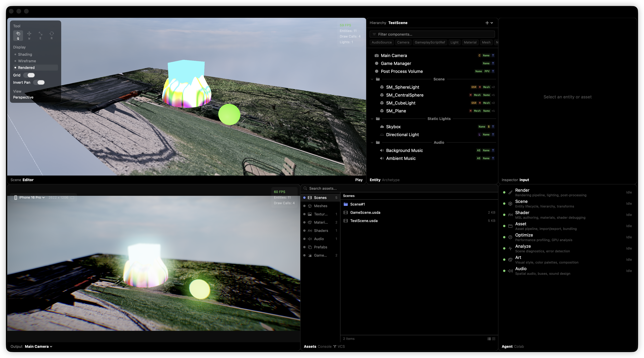Click the plus icon in Hierarchy header

[487, 23]
